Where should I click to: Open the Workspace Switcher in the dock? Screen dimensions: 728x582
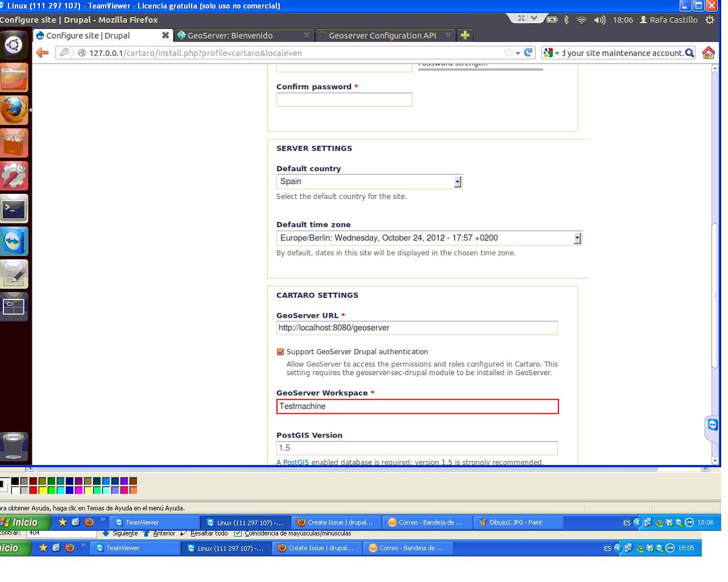(x=14, y=307)
